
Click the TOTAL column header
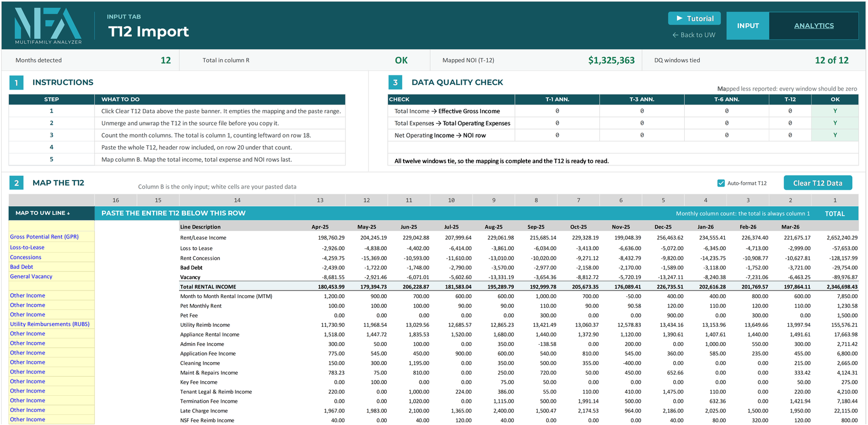point(834,214)
